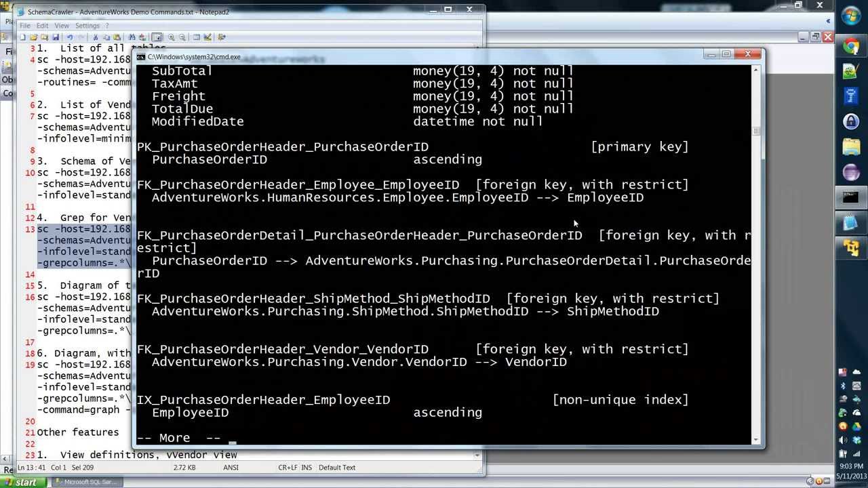Click Default Text in Notepad2 status bar
868x488 pixels.
coord(337,468)
